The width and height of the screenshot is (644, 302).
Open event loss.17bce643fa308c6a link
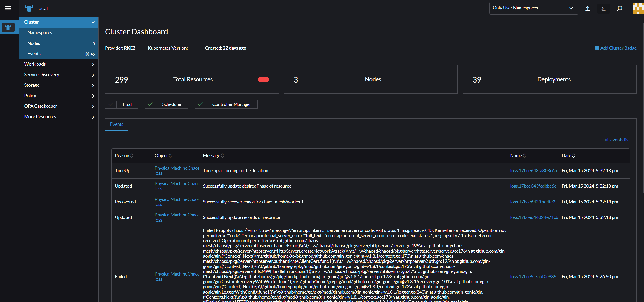533,171
